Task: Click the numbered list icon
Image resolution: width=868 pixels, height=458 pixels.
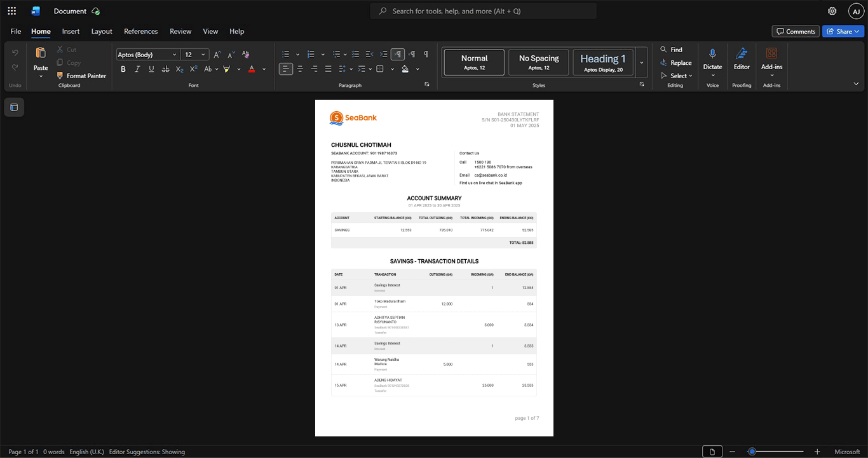Action: 311,55
